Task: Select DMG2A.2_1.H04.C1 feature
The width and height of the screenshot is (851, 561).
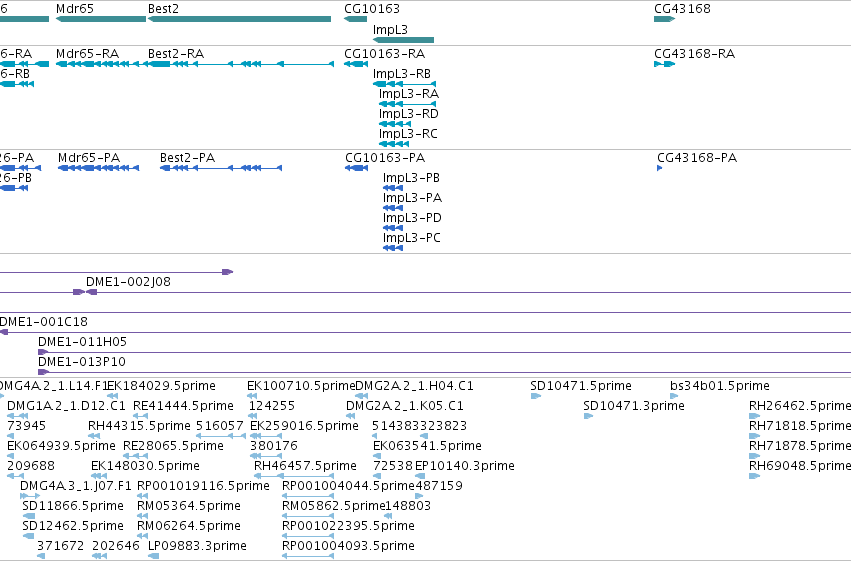Action: pos(361,396)
